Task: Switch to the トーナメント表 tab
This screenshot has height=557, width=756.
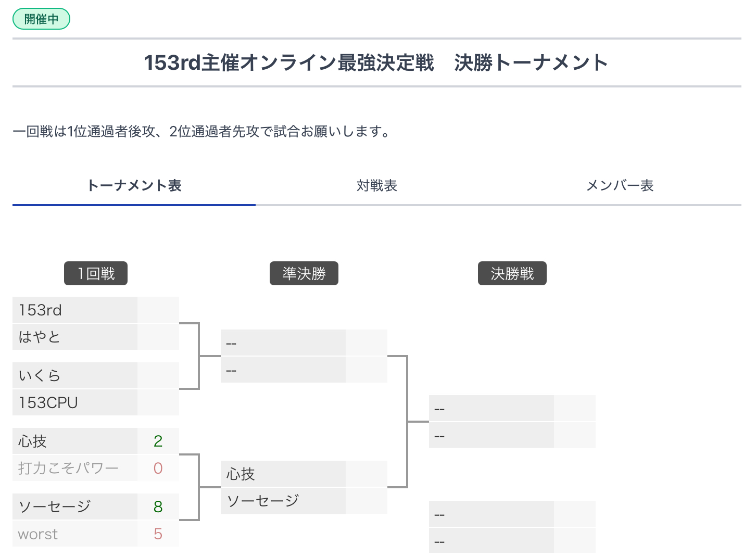Action: coord(134,185)
